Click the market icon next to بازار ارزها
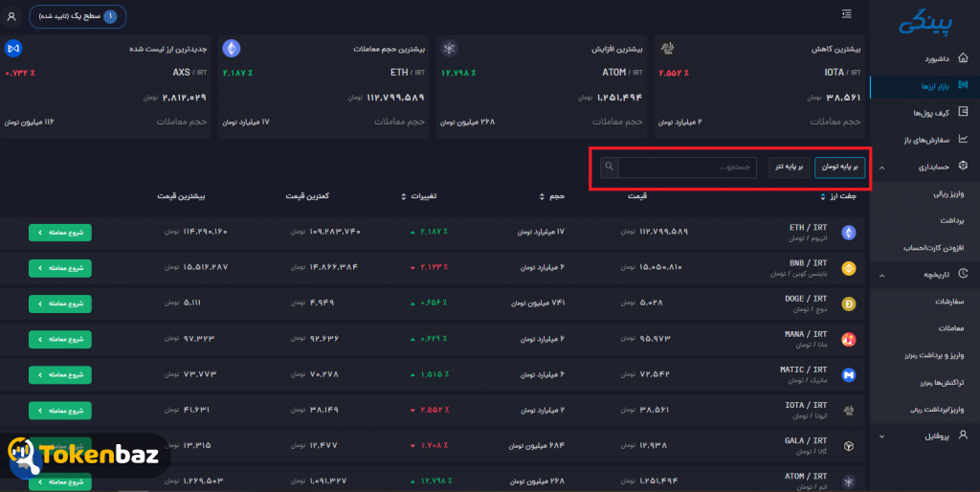Image resolution: width=980 pixels, height=492 pixels. (x=963, y=85)
